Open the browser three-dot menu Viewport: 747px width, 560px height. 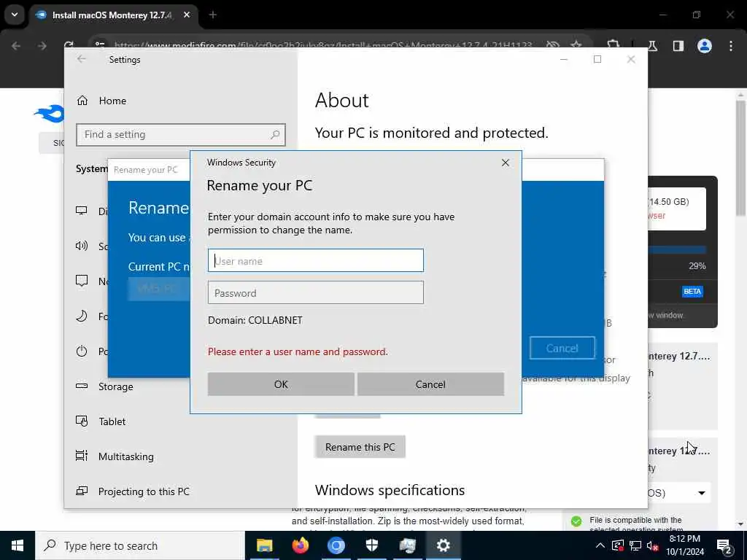click(x=731, y=46)
